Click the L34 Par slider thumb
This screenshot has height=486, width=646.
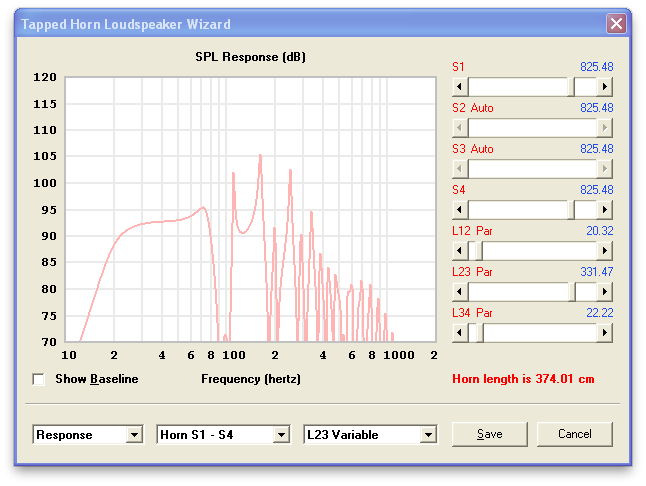pyautogui.click(x=480, y=332)
